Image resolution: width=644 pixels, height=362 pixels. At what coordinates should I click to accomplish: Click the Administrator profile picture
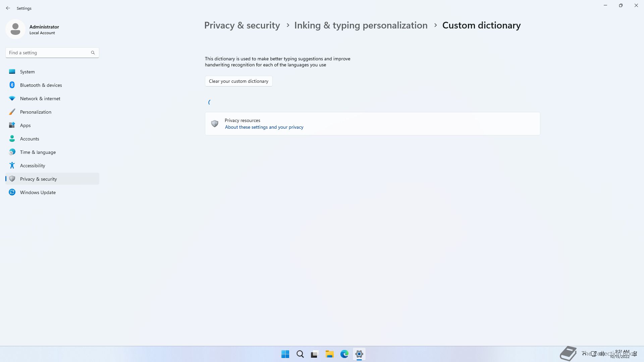coord(15,29)
